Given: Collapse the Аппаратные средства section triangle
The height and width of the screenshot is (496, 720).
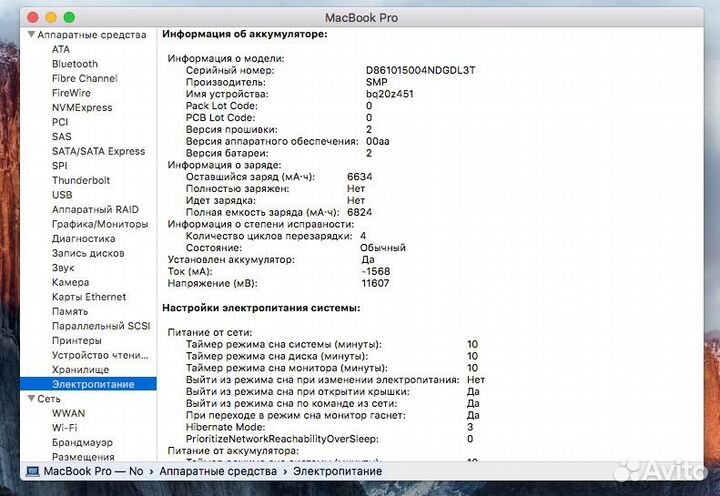Looking at the screenshot, I should (x=31, y=34).
